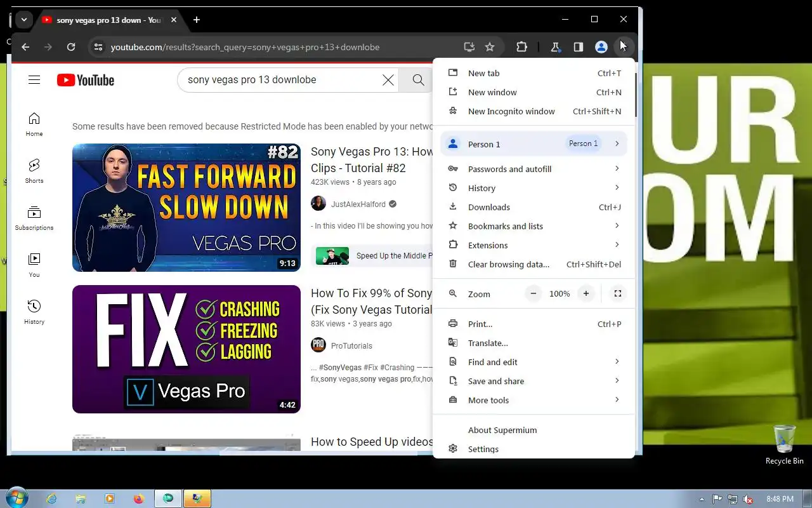Screen dimensions: 812x508
Task: View site information icon in address bar
Action: click(x=98, y=47)
